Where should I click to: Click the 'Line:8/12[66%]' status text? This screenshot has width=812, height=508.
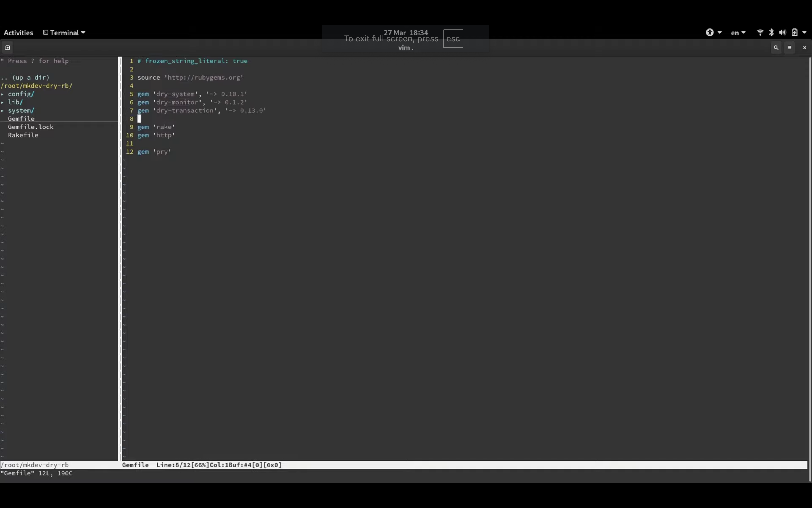tap(183, 465)
